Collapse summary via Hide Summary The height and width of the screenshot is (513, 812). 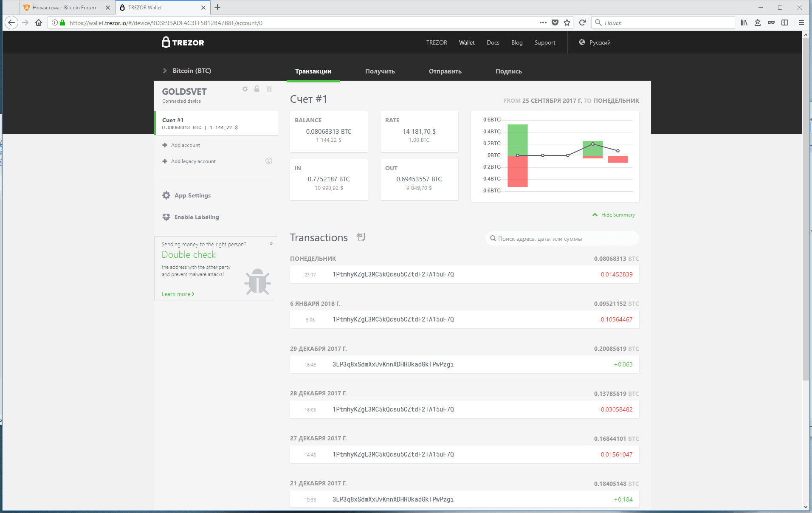tap(614, 215)
